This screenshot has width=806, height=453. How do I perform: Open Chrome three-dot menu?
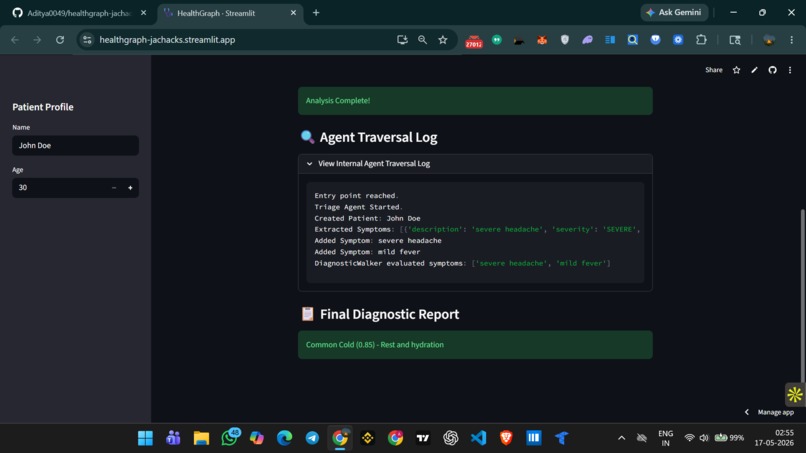792,40
